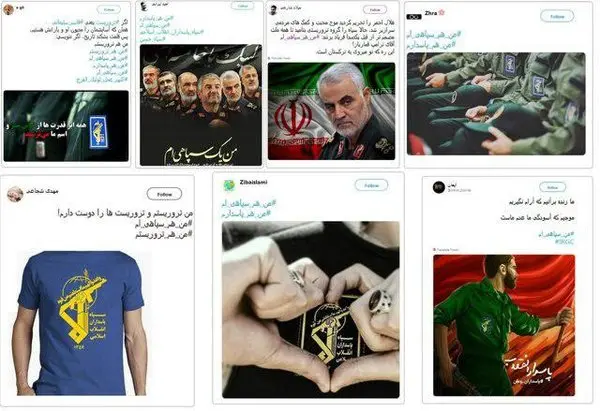Open the green uniforms photo in Zhra's tweet
600x411 pixels.
(x=496, y=104)
